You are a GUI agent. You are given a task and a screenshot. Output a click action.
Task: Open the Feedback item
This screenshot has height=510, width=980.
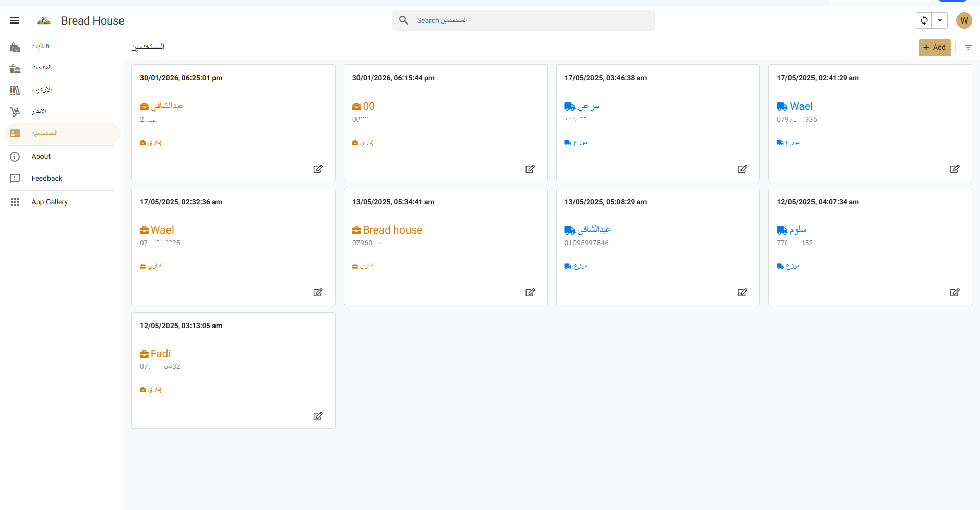(46, 178)
